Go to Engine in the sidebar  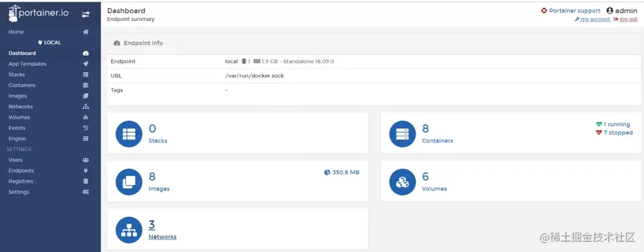click(x=17, y=139)
